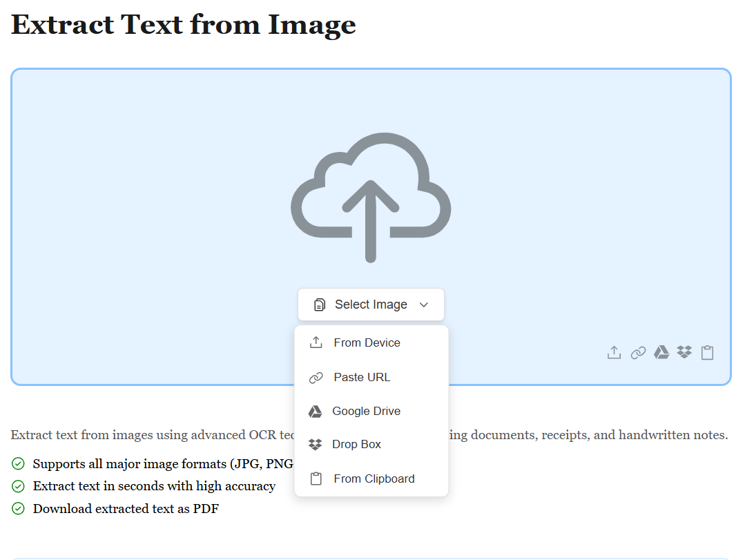The height and width of the screenshot is (560, 745).
Task: Click the clipboard icon beside From Clipboard
Action: (x=316, y=479)
